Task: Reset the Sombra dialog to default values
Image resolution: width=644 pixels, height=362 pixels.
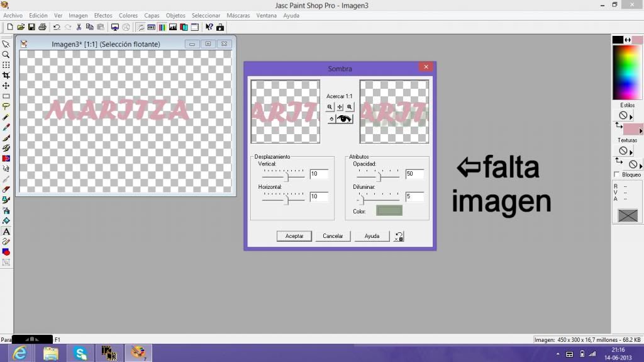Action: [399, 237]
